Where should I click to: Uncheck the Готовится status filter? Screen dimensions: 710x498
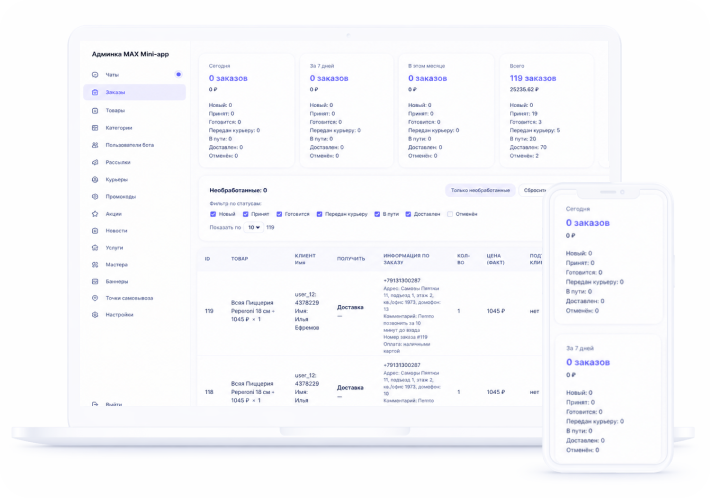tap(279, 214)
